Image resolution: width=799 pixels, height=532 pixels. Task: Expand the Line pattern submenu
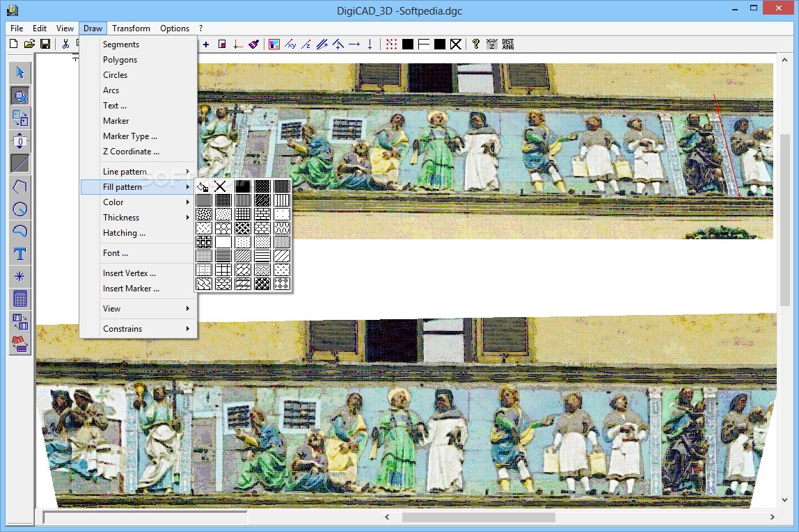pyautogui.click(x=139, y=172)
